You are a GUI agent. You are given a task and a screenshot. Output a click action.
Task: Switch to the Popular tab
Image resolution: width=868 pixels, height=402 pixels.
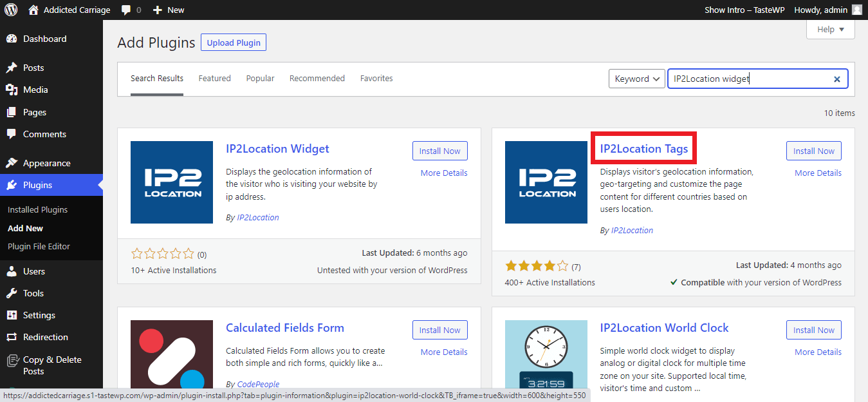pyautogui.click(x=260, y=79)
